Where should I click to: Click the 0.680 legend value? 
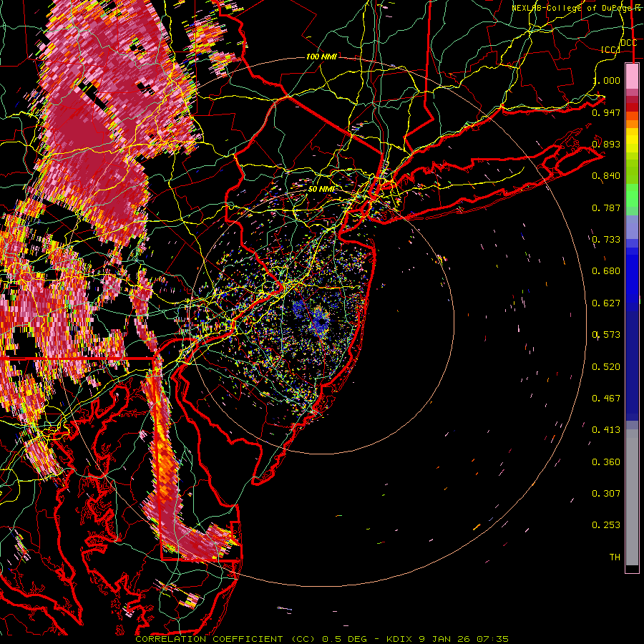pos(606,271)
